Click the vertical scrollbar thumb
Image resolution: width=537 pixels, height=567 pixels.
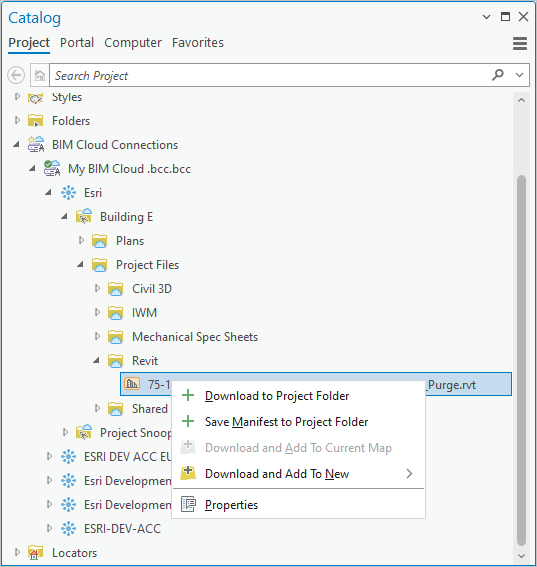click(x=521, y=360)
